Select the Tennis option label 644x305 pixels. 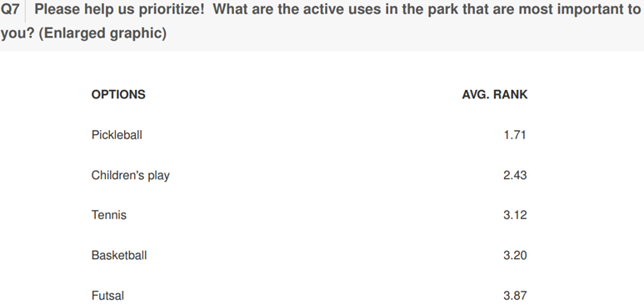click(x=109, y=215)
